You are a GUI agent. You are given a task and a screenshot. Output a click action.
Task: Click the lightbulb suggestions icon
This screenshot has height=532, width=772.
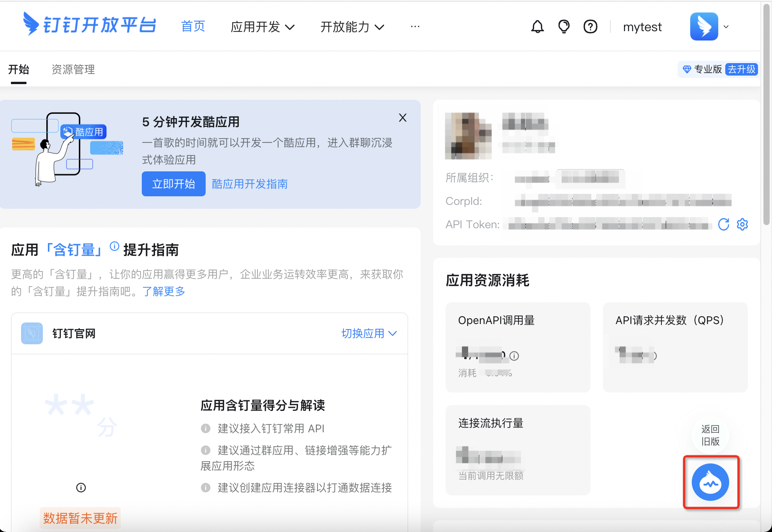[x=564, y=27]
